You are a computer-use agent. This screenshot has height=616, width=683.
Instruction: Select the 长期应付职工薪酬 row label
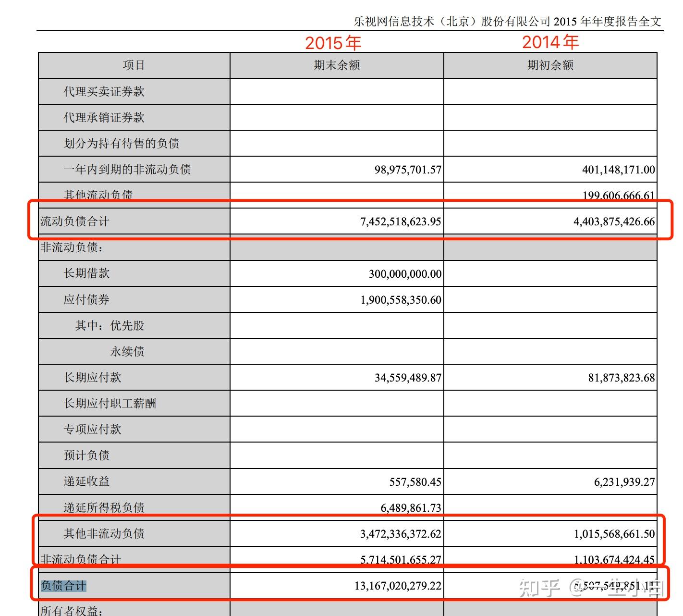click(110, 404)
